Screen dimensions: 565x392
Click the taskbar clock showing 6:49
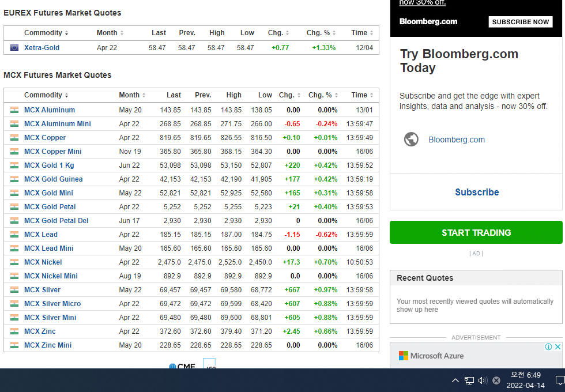coord(526,380)
